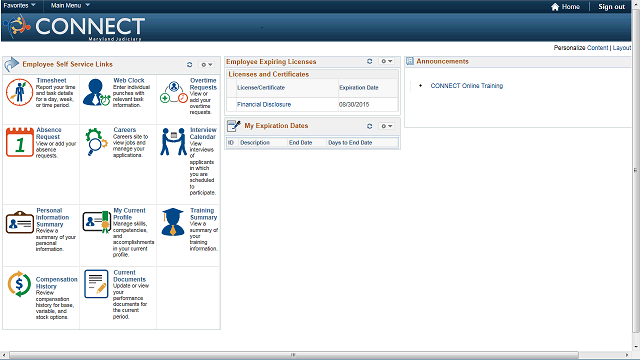This screenshot has height=360, width=640.
Task: Open Interview Calendar link text
Action: point(203,133)
